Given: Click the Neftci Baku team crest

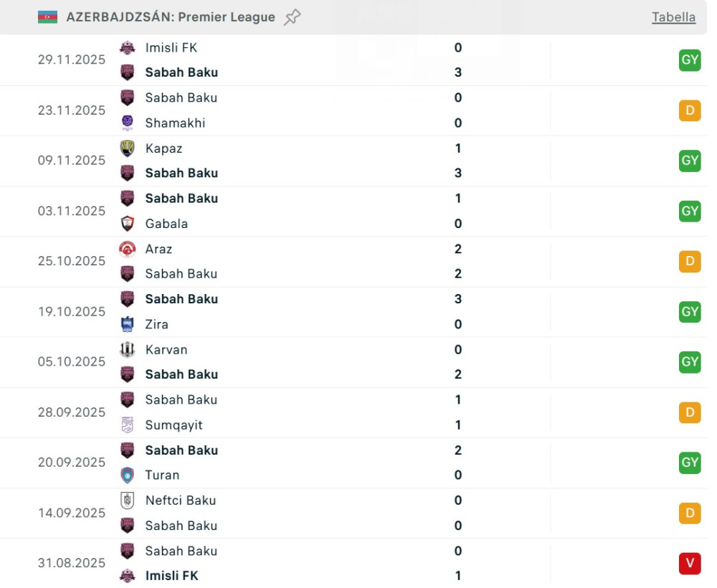Looking at the screenshot, I should click(128, 501).
